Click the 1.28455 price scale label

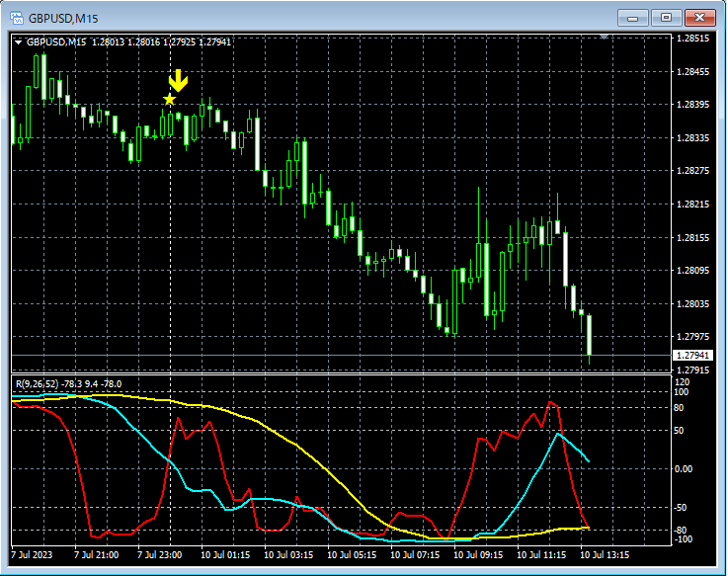[x=692, y=71]
